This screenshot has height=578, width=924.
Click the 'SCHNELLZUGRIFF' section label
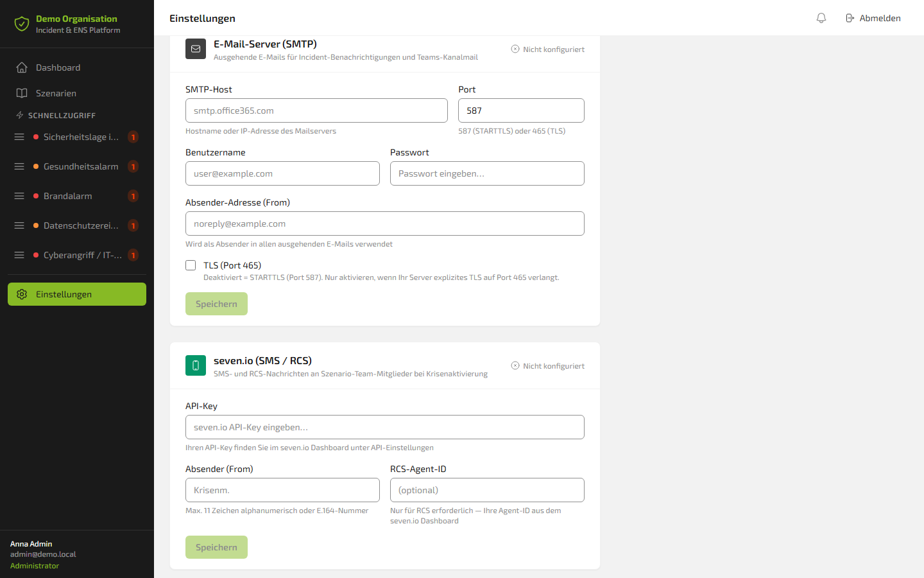(62, 116)
